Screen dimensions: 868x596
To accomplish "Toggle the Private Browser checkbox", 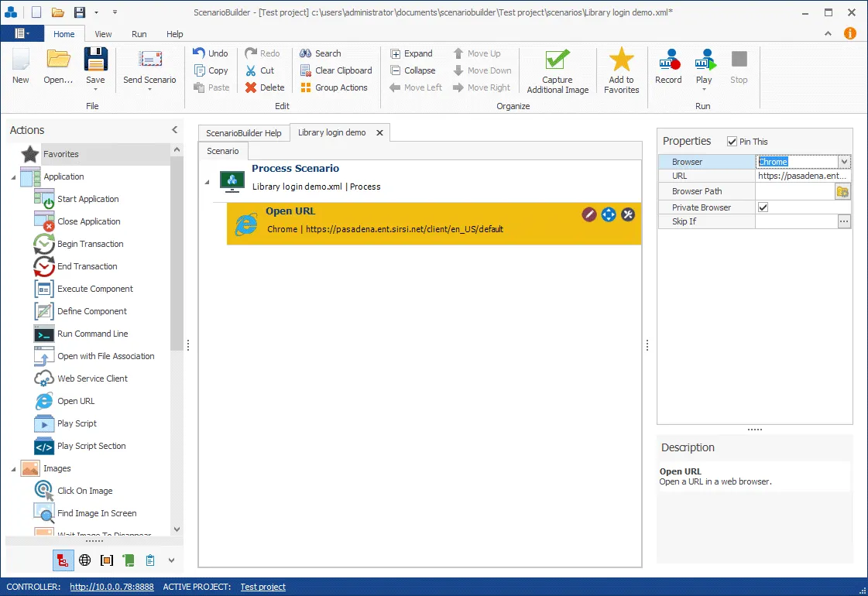I will [x=763, y=207].
